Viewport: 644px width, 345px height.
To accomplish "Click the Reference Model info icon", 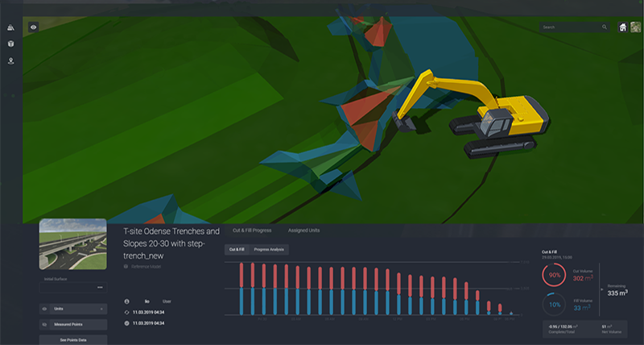I will pyautogui.click(x=126, y=265).
